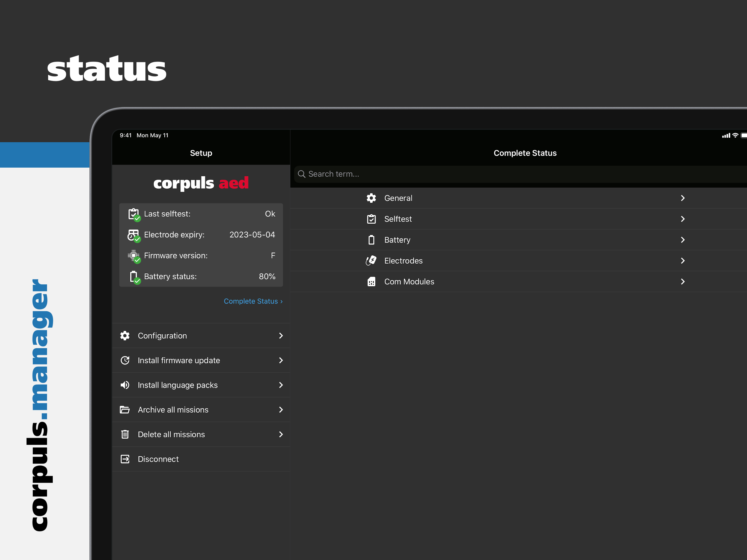
Task: Click the search magnifier icon
Action: [302, 174]
